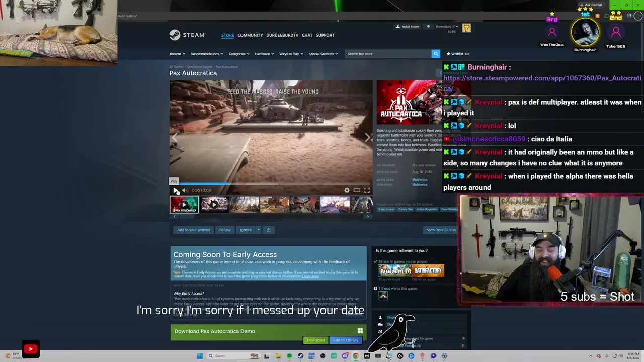Open the Multiverse developer link

click(x=420, y=180)
